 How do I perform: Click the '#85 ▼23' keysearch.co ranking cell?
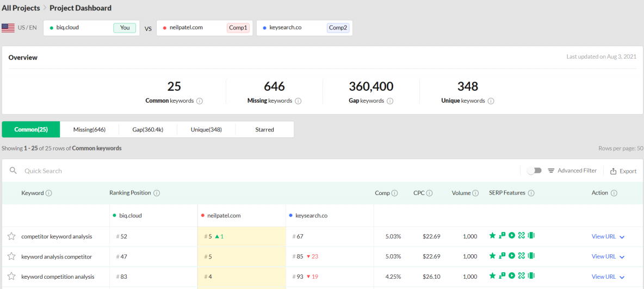point(330,256)
